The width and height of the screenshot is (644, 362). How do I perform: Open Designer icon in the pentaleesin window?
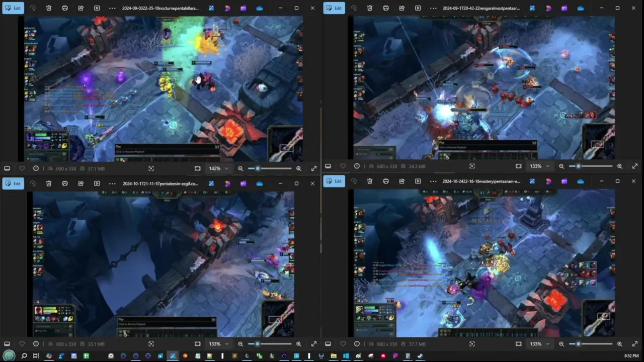(227, 184)
